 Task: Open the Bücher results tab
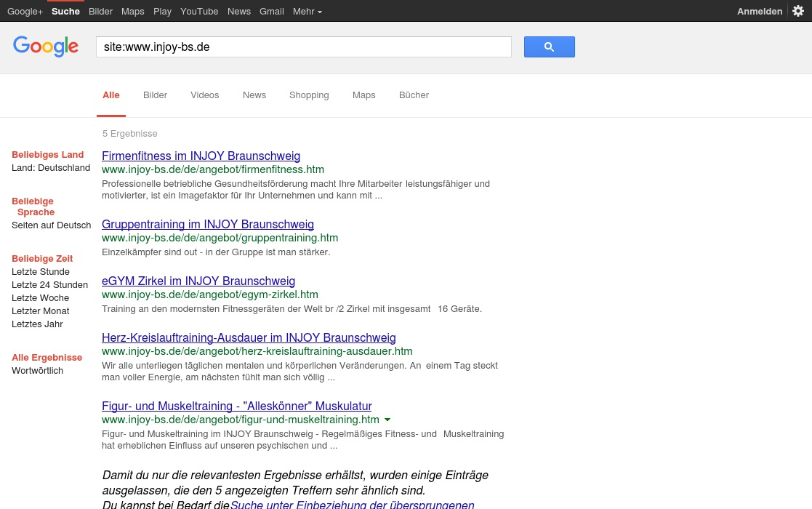(x=414, y=95)
